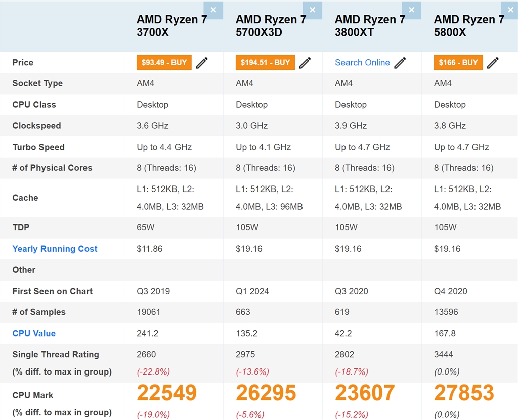
Task: Click the sample count 663
Action: click(x=243, y=312)
